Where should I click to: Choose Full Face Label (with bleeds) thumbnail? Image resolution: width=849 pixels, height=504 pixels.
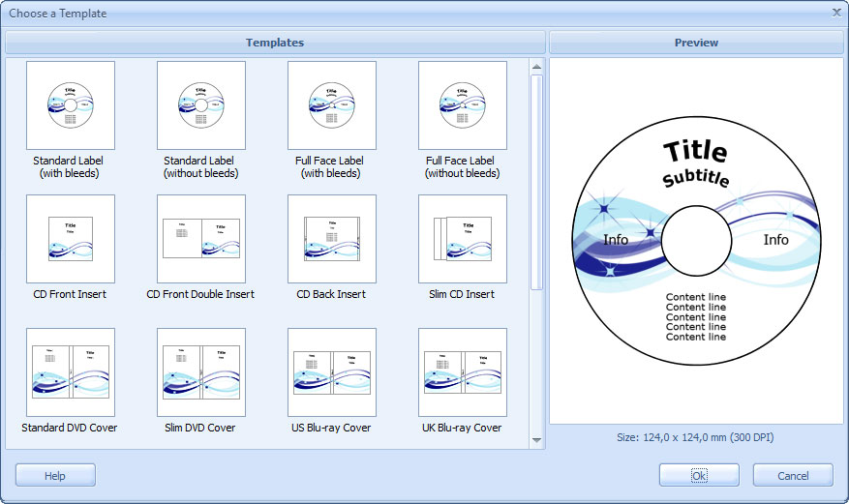point(332,105)
